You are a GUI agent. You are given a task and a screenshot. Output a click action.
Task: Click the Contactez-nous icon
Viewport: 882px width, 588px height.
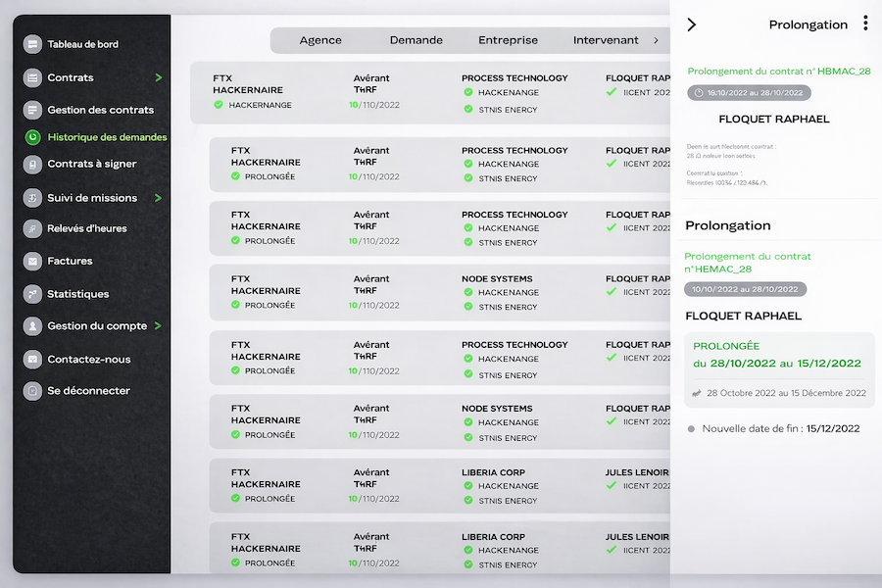32,359
